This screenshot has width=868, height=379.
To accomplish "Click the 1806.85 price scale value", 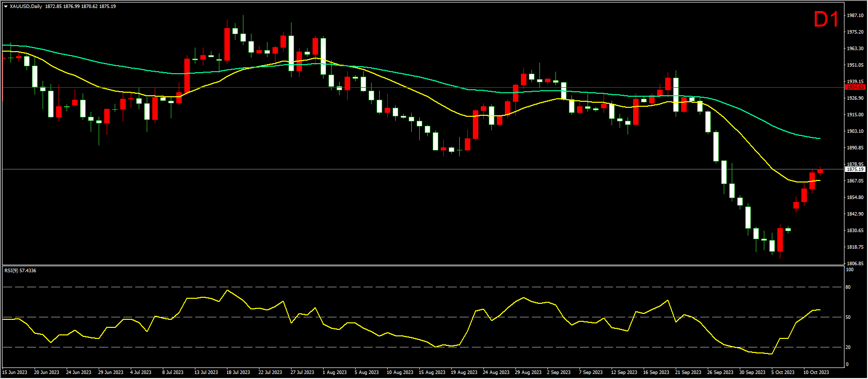I will click(x=855, y=264).
